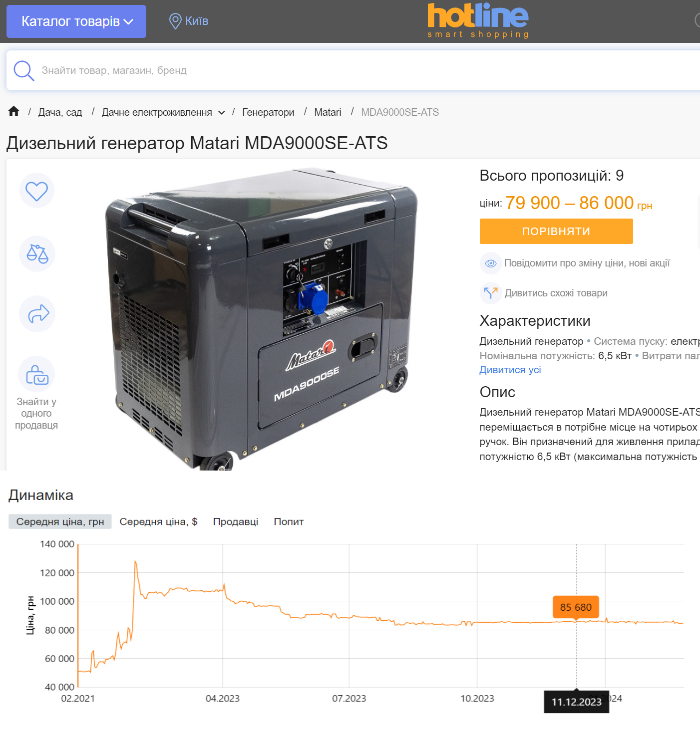Open the hotline smart shopping logo
The image size is (700, 729).
tap(478, 21)
